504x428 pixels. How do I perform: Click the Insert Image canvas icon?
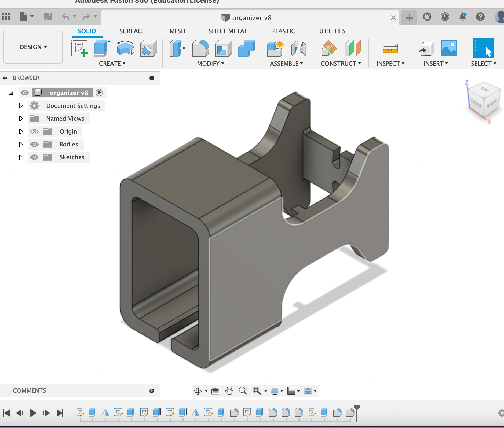449,48
